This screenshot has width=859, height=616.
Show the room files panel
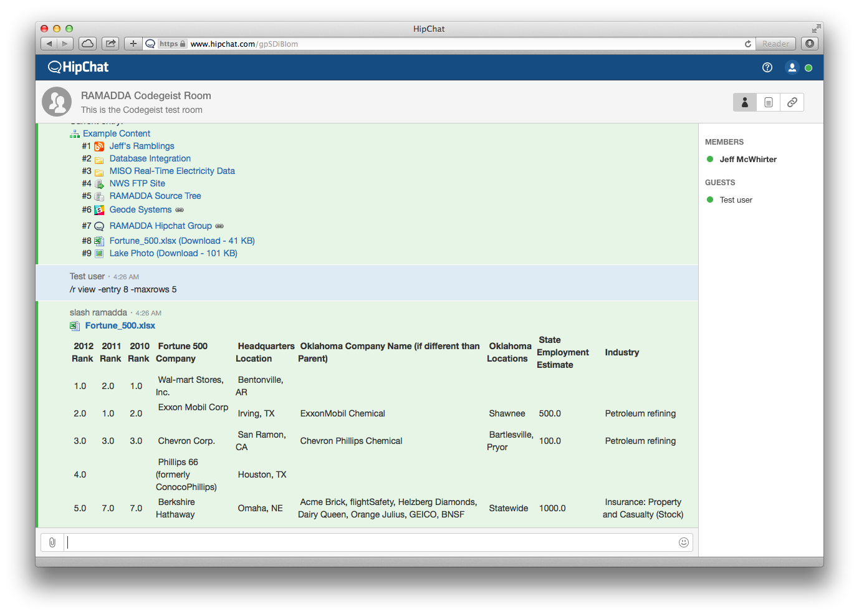click(769, 102)
